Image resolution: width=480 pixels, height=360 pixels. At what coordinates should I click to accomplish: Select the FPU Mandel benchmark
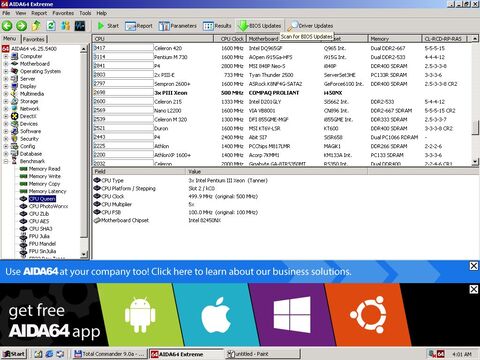(42, 244)
